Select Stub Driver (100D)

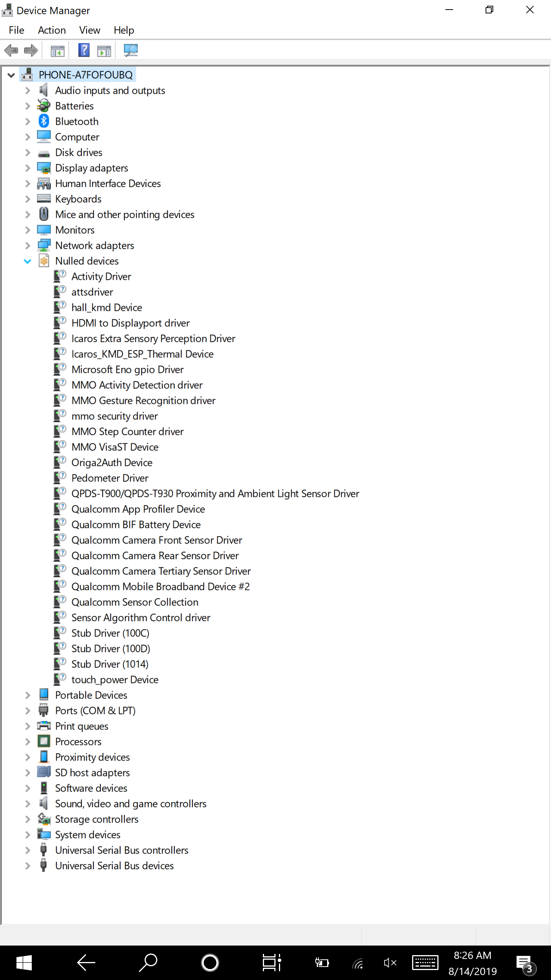(111, 648)
